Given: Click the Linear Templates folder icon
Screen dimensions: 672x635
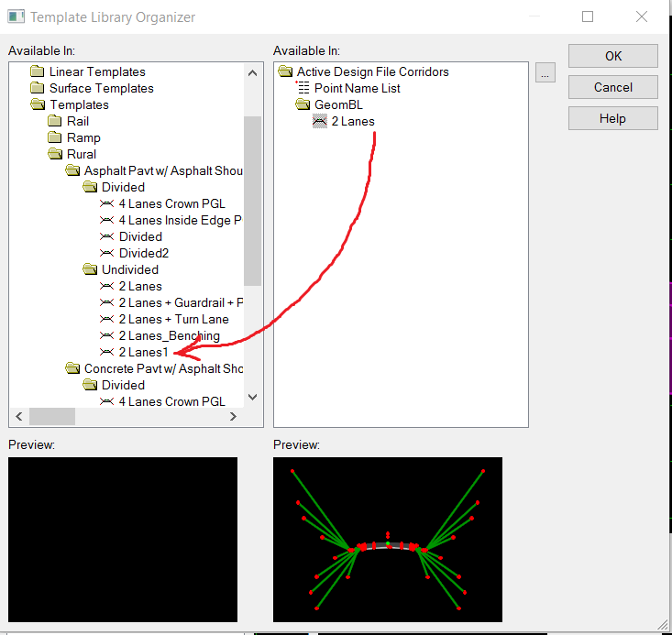Looking at the screenshot, I should point(38,71).
